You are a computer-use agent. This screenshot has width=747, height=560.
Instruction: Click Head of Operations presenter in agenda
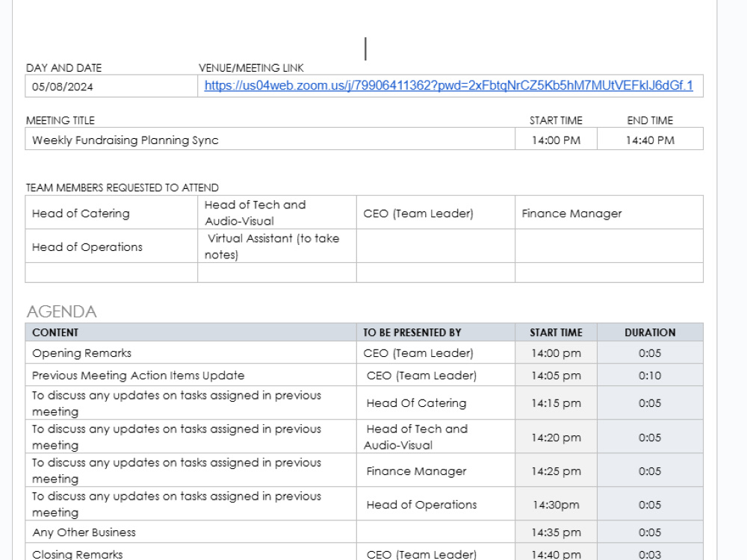click(436, 504)
